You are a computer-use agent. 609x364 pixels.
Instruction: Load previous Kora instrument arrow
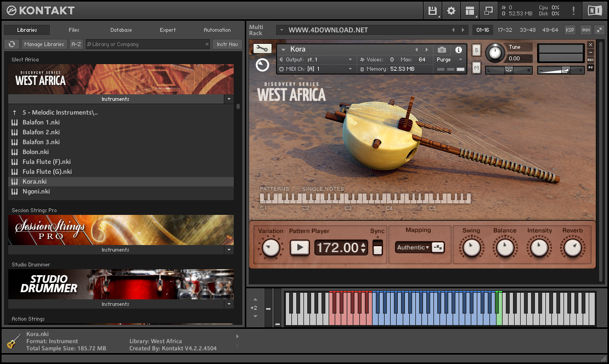click(x=416, y=50)
